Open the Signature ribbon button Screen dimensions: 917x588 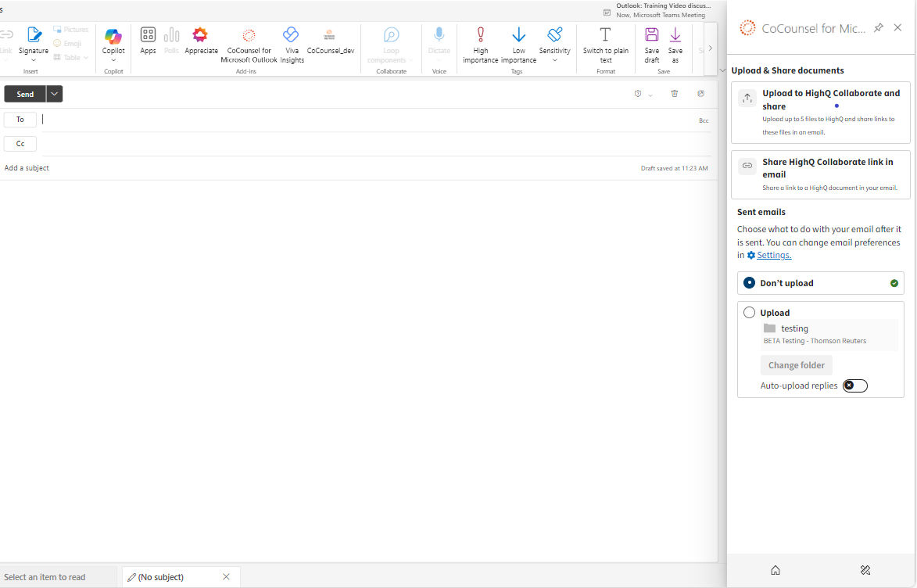pos(34,43)
